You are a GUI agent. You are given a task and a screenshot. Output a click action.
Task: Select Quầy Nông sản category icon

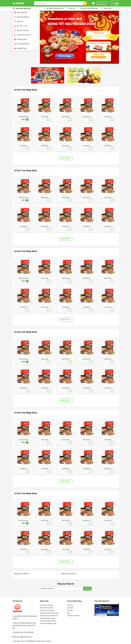coord(15,12)
